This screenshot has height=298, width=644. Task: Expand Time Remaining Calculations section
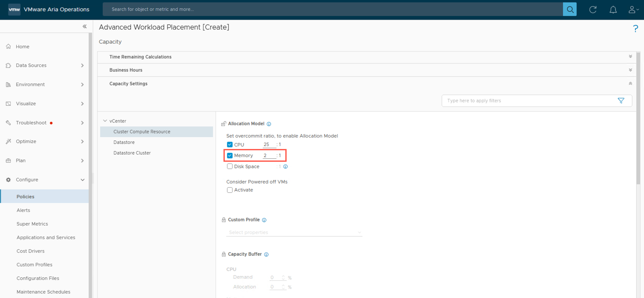pyautogui.click(x=630, y=57)
